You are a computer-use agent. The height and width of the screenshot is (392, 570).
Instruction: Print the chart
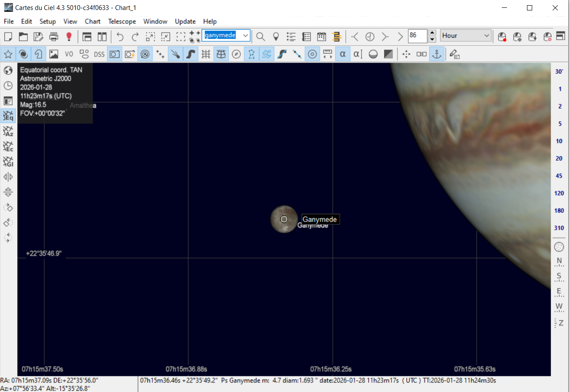(x=53, y=37)
